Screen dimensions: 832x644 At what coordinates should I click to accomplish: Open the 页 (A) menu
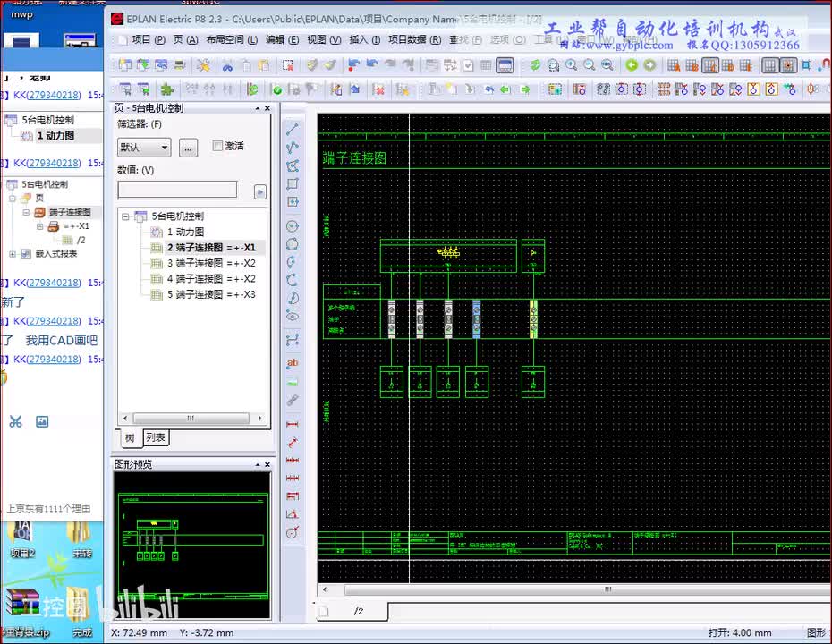click(x=185, y=39)
